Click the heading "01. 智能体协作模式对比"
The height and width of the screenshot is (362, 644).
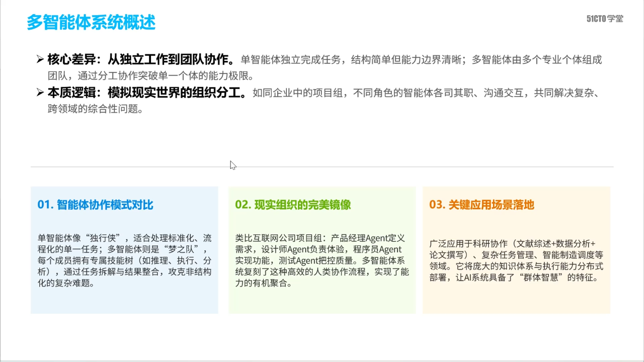96,205
